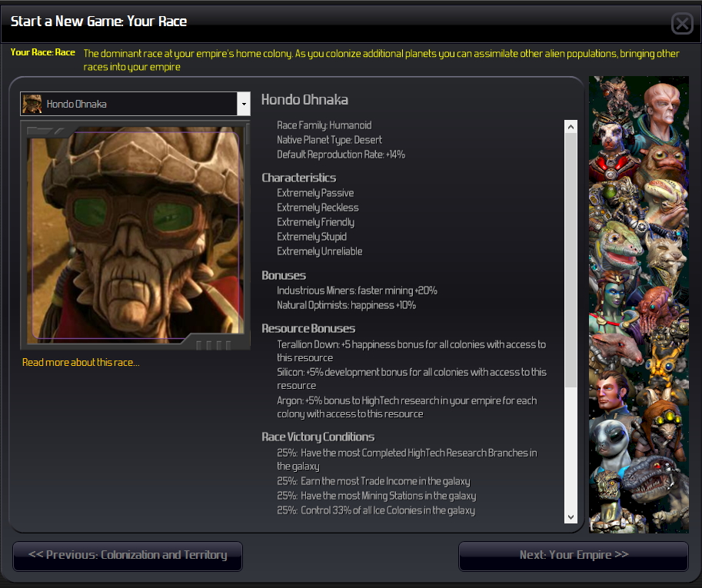Click 'Control 33% of all Ice Colonies' condition
Screen dimensions: 702x588
376,510
